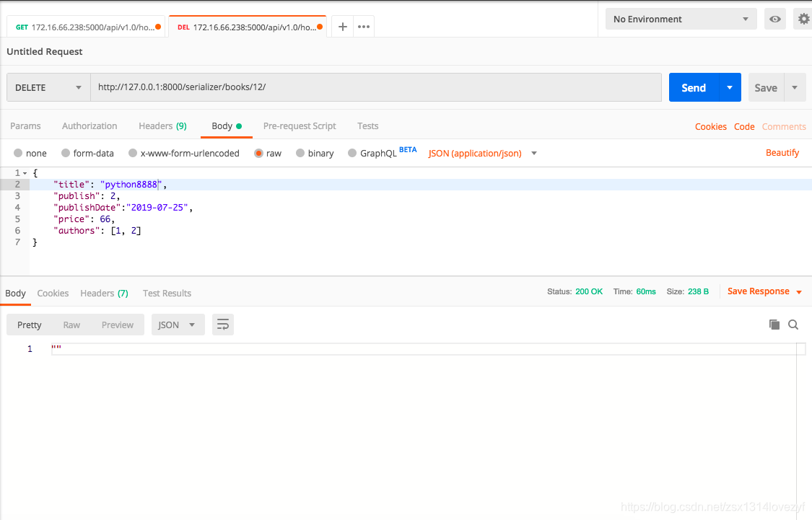
Task: Switch response view to Preview
Action: click(118, 325)
